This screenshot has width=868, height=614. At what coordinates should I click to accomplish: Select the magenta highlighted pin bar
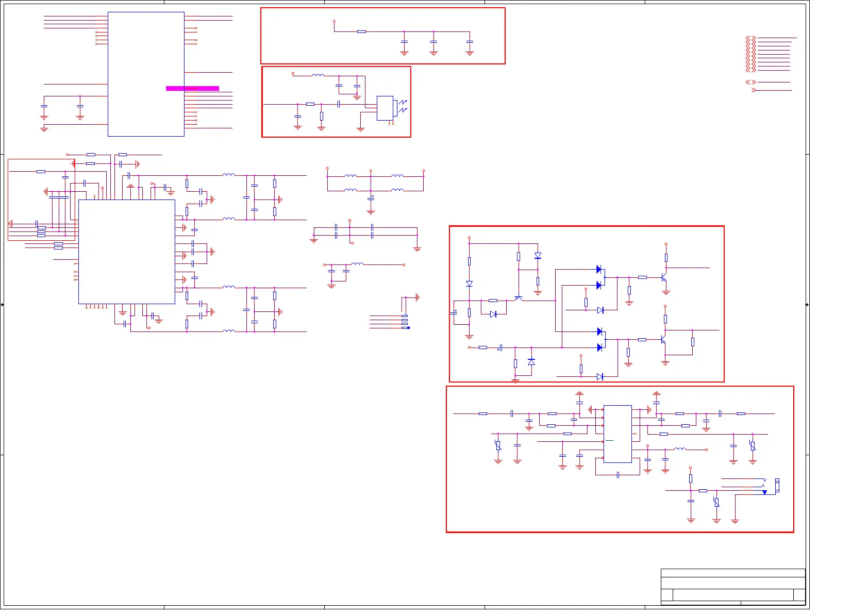192,89
